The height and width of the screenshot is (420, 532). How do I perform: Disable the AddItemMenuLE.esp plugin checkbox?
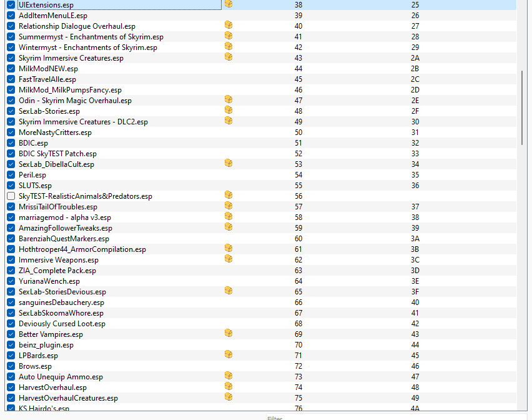[11, 16]
